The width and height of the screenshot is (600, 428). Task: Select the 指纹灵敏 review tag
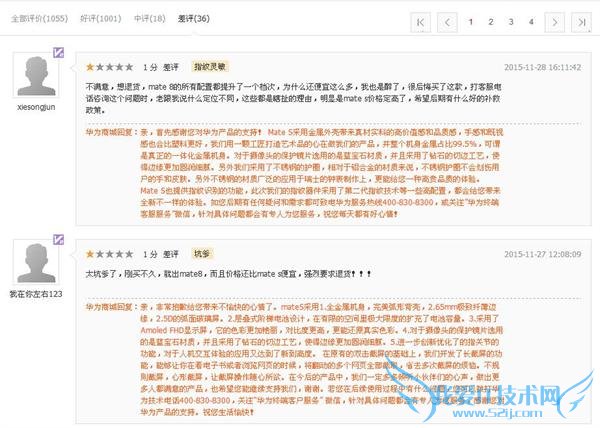click(210, 67)
